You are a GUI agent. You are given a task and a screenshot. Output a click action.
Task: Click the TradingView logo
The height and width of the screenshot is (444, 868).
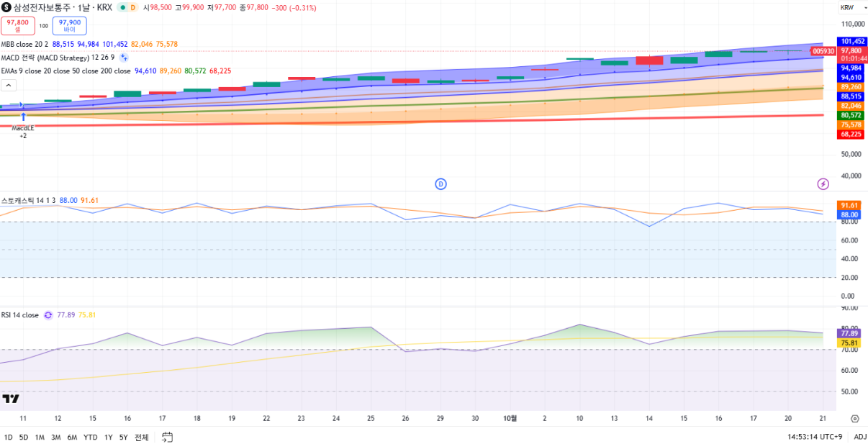tap(10, 399)
